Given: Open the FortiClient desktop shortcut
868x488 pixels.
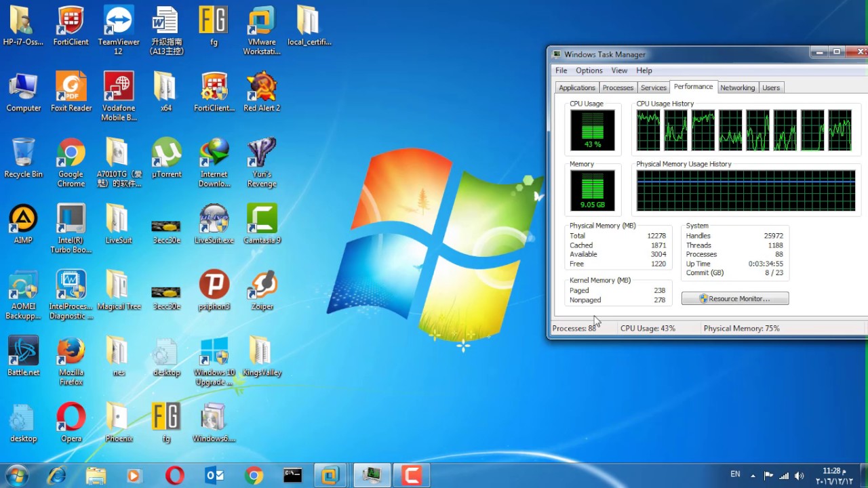Looking at the screenshot, I should click(x=71, y=26).
